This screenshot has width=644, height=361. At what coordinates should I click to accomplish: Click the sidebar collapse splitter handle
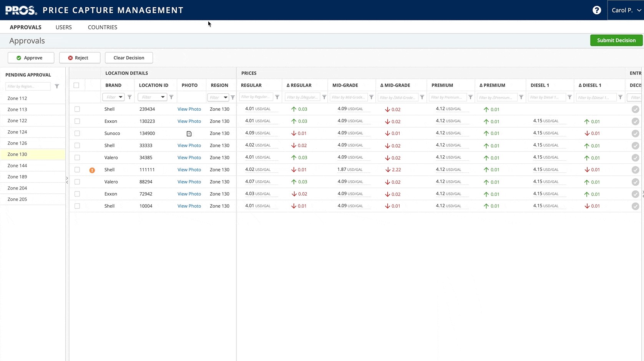(x=67, y=180)
